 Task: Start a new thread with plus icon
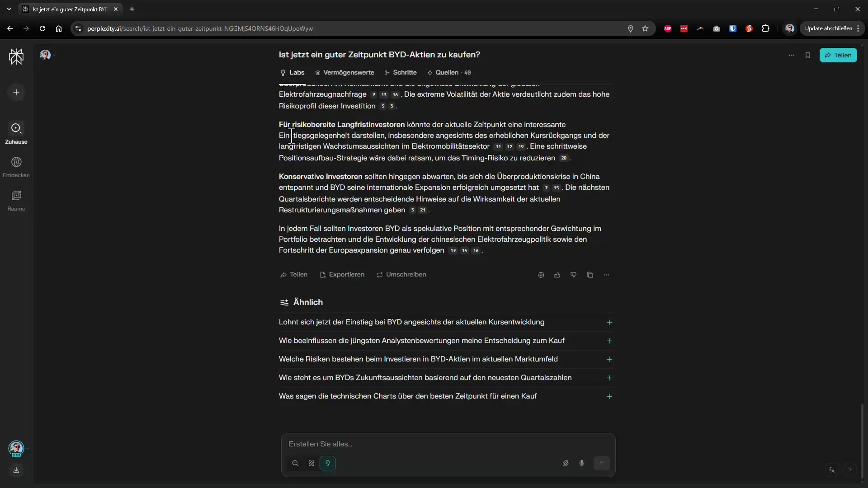click(16, 92)
